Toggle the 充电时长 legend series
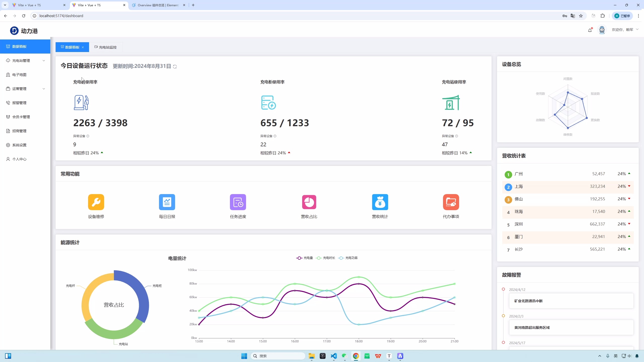The width and height of the screenshot is (644, 362). pyautogui.click(x=326, y=258)
